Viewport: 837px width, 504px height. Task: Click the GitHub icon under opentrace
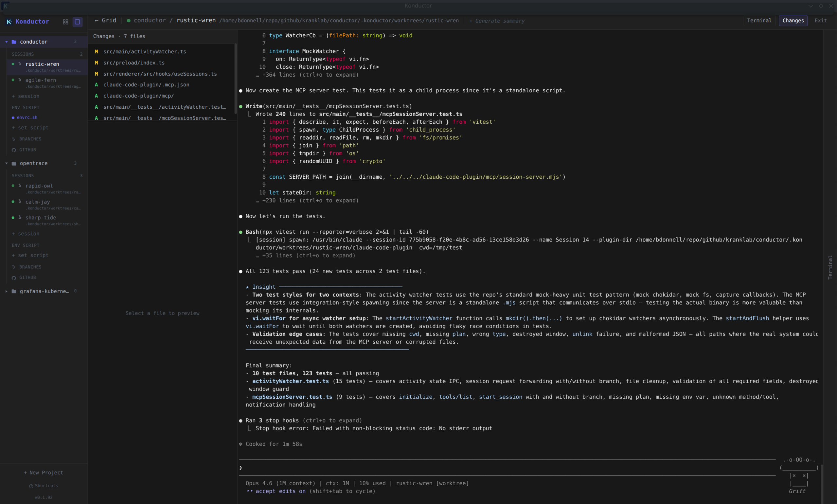pyautogui.click(x=14, y=278)
